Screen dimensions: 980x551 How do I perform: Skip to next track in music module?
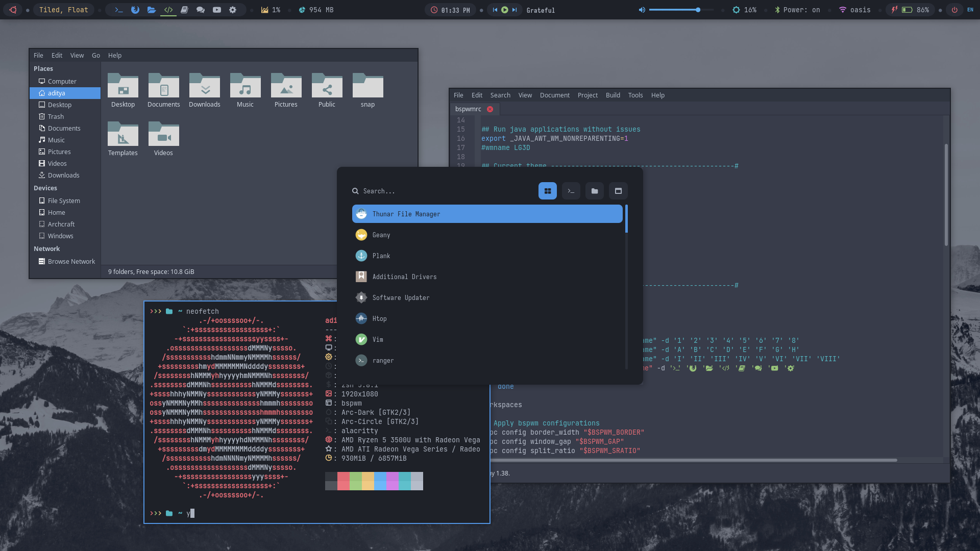pos(514,10)
